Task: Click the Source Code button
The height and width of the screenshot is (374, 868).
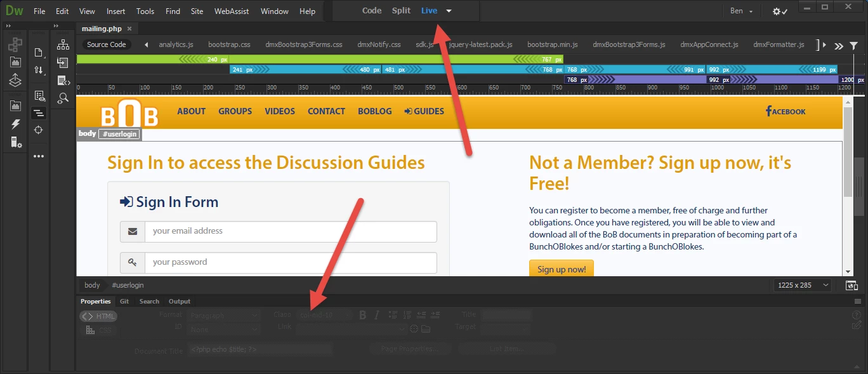Action: click(x=107, y=44)
